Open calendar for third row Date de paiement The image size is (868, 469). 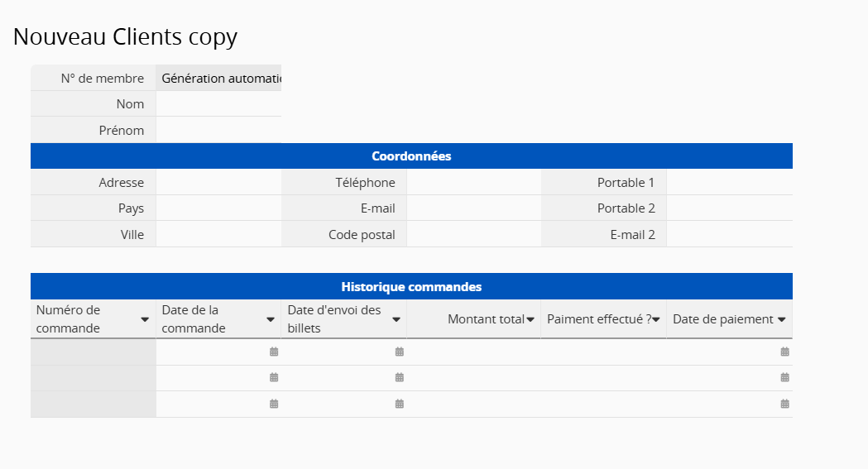pyautogui.click(x=784, y=404)
